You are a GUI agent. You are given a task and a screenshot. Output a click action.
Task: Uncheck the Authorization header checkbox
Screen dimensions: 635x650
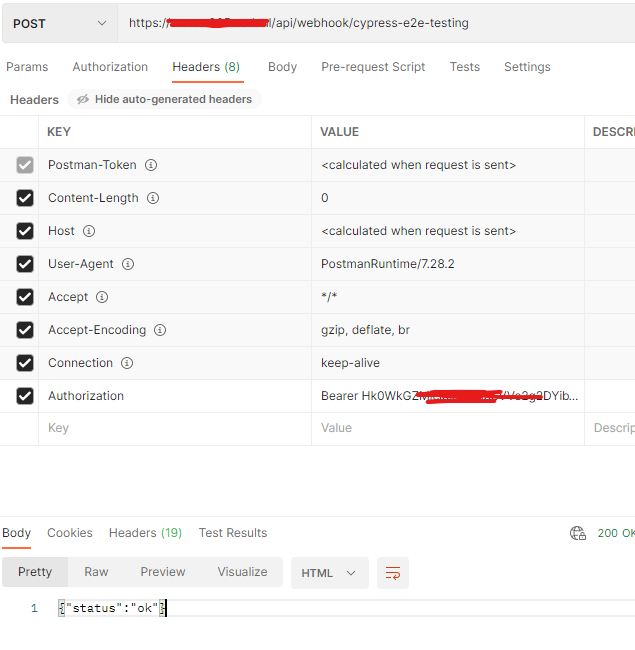point(25,396)
